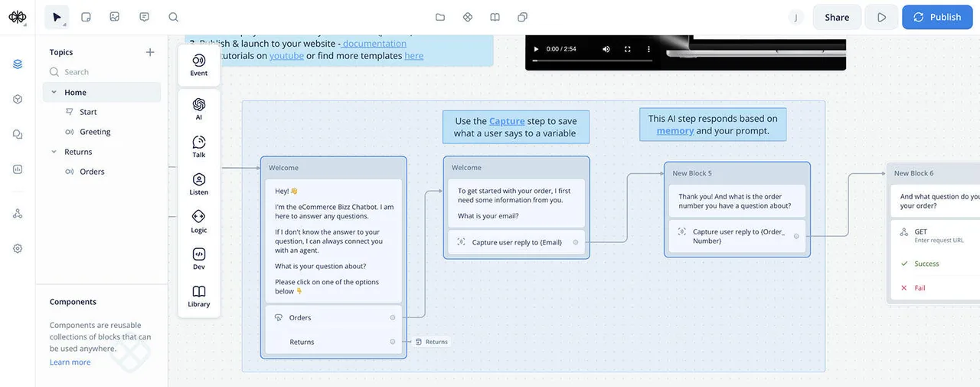Select the image insert tool
The image size is (980, 387).
click(x=115, y=17)
